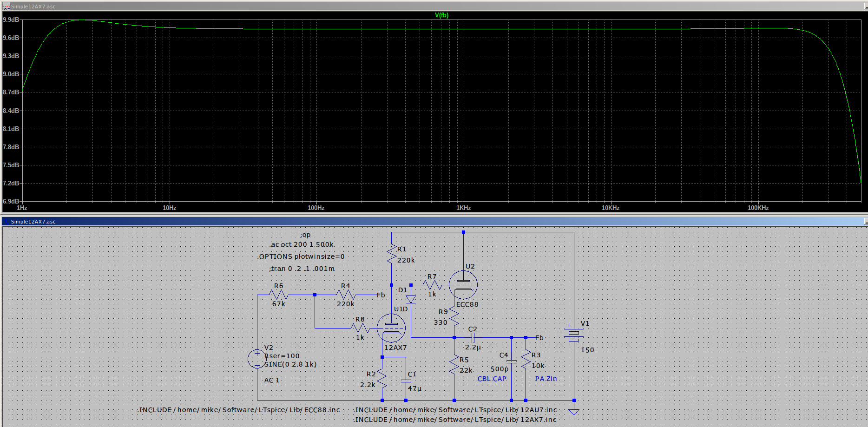Click the 6.9dB bottom y-axis label
Image resolution: width=868 pixels, height=427 pixels.
click(11, 201)
